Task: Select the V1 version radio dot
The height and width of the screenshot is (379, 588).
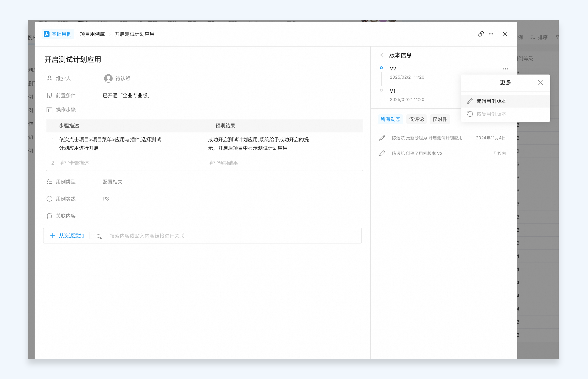Action: [x=381, y=90]
